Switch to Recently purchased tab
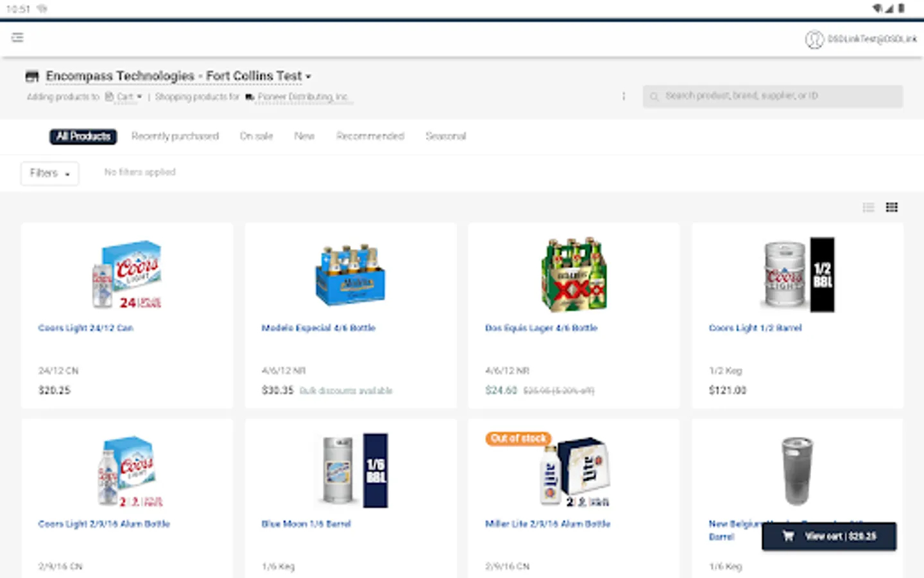The image size is (924, 578). [x=175, y=136]
